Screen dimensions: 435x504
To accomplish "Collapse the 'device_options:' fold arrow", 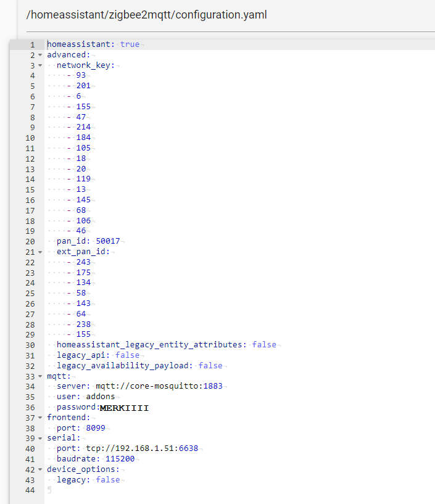I will 40,469.
